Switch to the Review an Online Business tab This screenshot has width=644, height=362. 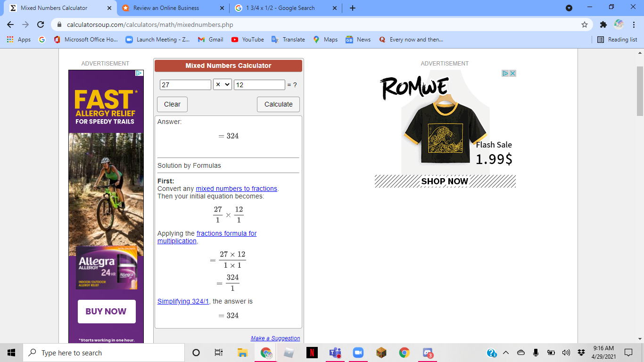click(x=166, y=8)
